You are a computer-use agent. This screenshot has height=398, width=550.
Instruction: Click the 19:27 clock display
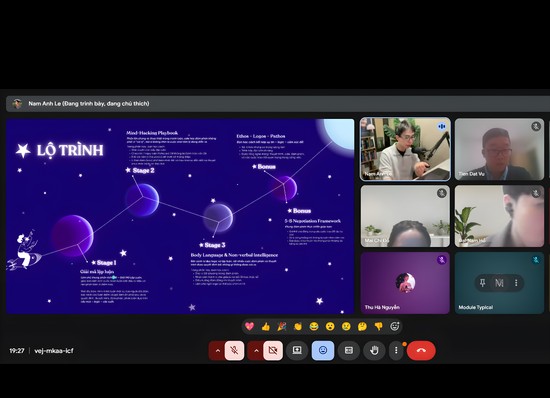17,351
